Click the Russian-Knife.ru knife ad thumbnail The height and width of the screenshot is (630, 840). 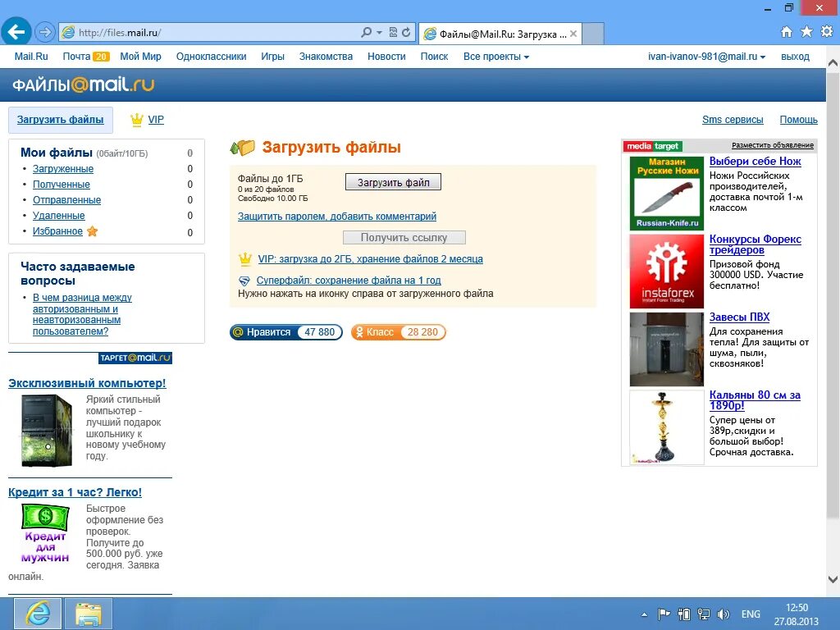click(666, 194)
